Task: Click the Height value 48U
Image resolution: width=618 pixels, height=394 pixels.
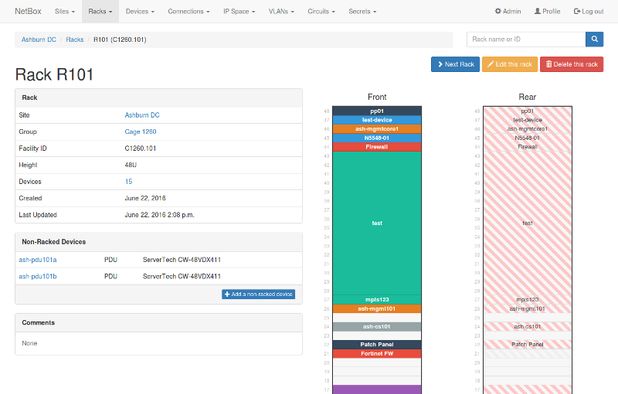Action: click(x=130, y=165)
